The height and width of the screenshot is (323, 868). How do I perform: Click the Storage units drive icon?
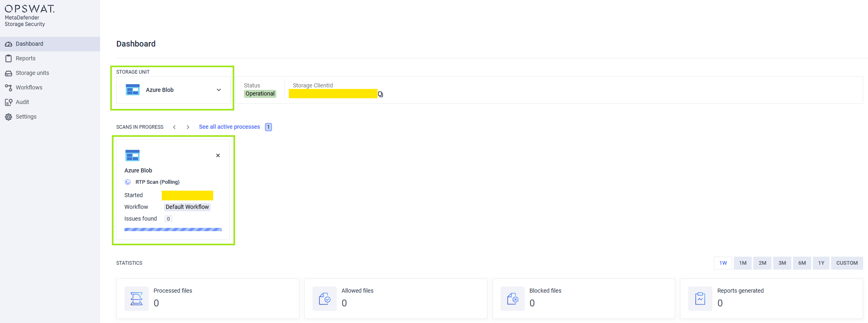point(9,73)
